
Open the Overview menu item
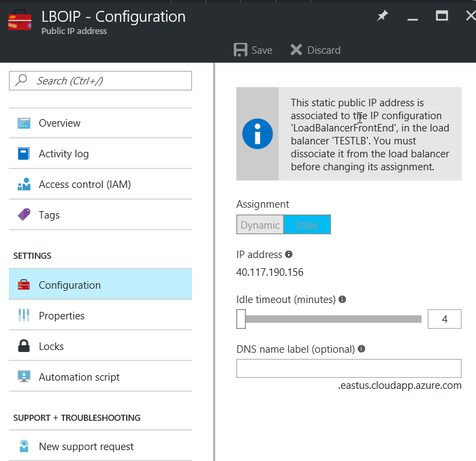(x=59, y=123)
